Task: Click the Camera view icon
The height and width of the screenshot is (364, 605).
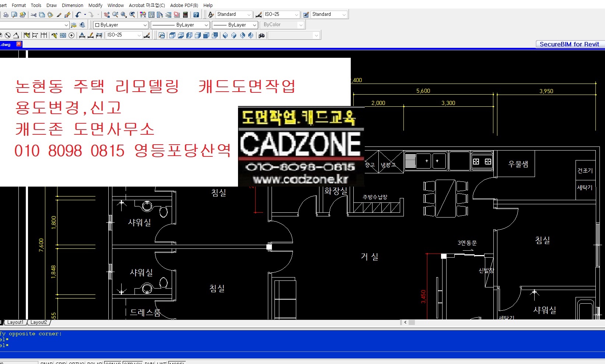Action: pyautogui.click(x=262, y=35)
